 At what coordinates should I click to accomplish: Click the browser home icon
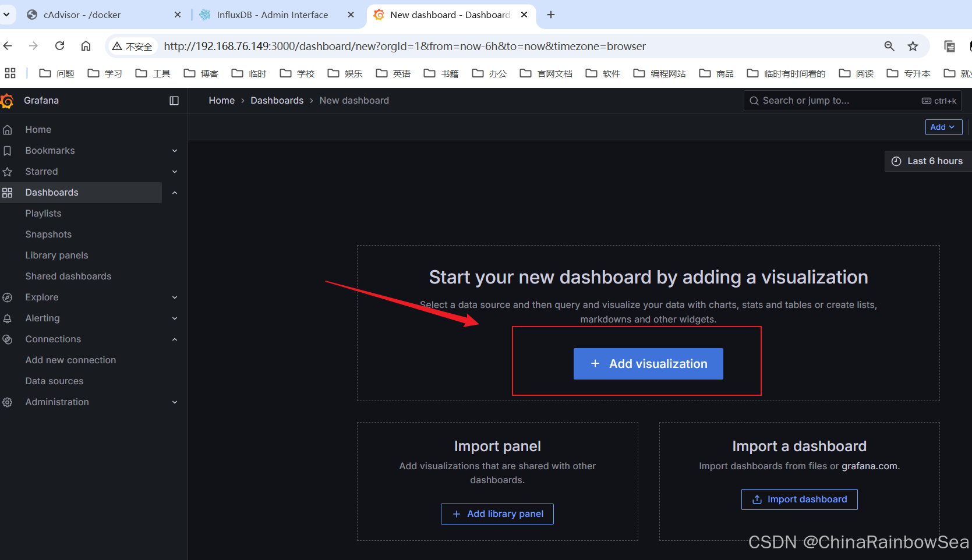(86, 46)
